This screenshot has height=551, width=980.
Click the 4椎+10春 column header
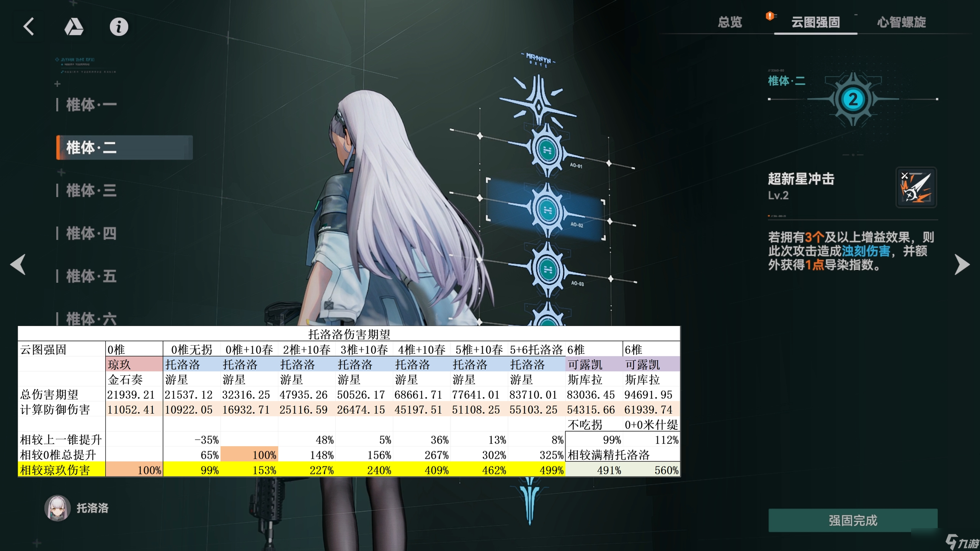(x=421, y=349)
